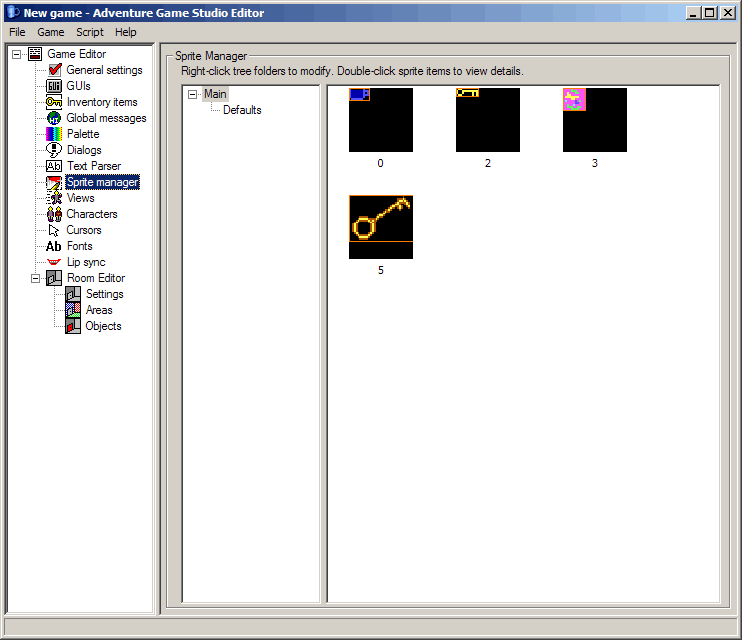Click the Room Editor icon

(54, 278)
